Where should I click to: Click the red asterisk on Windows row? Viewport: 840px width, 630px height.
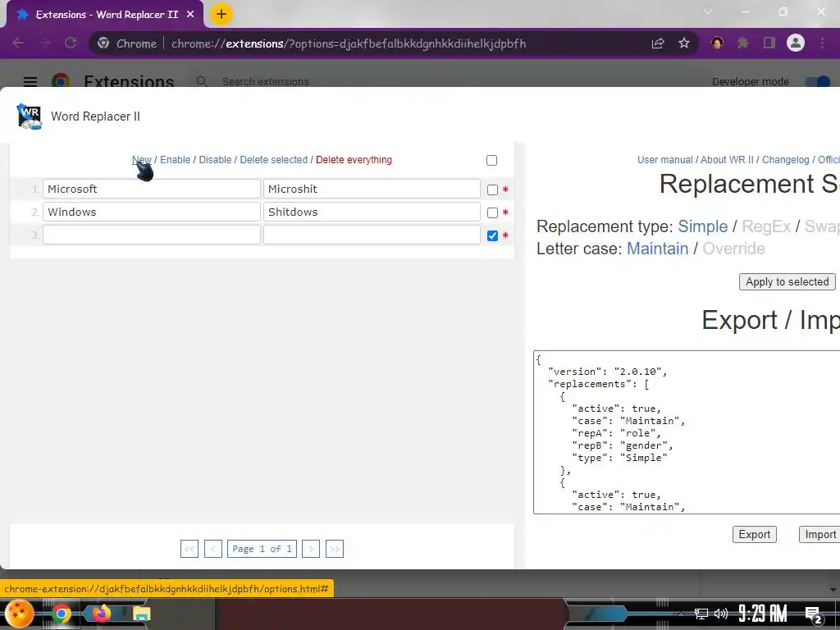(505, 212)
